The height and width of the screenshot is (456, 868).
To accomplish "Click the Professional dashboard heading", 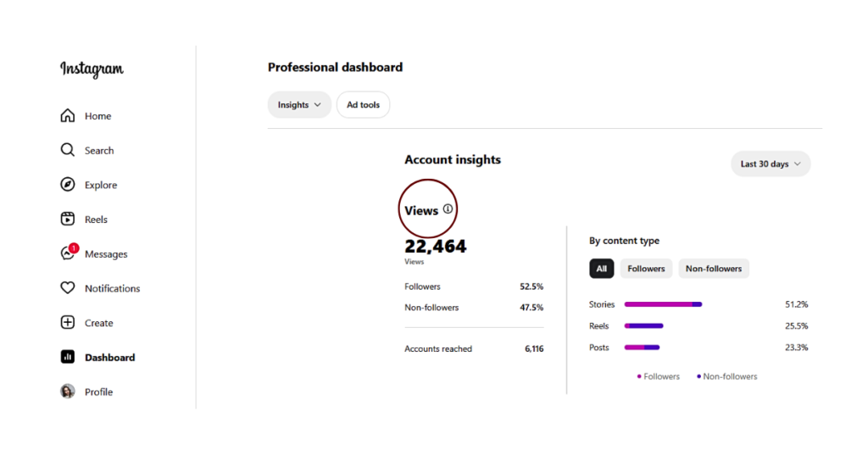I will pyautogui.click(x=336, y=67).
